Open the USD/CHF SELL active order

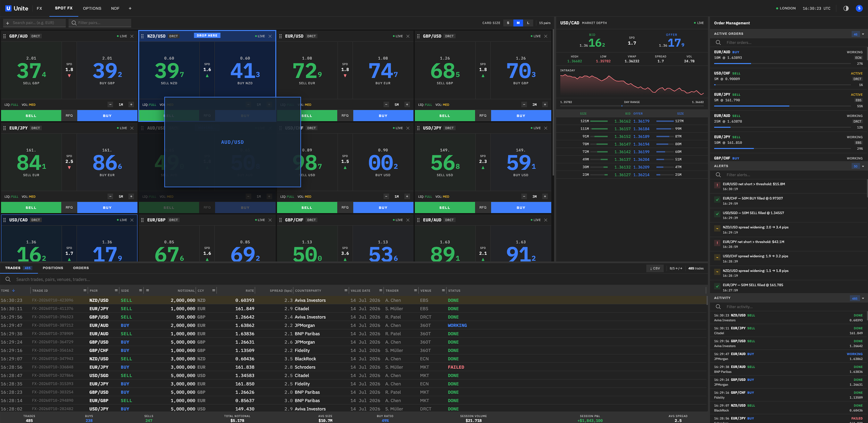tap(788, 79)
